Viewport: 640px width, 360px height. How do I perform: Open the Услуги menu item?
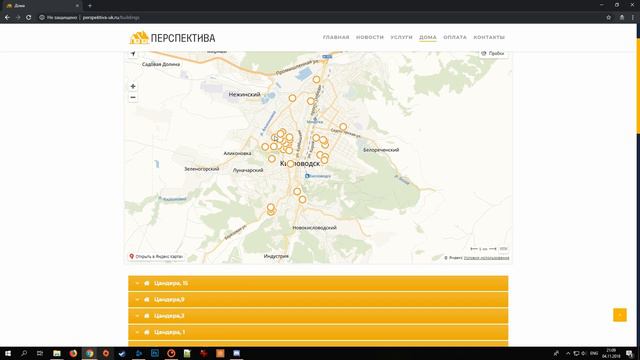(401, 37)
